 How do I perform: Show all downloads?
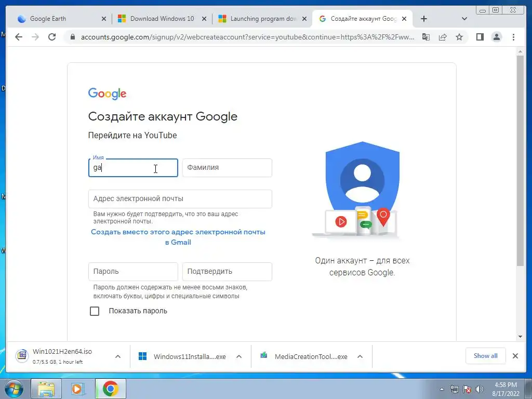(x=486, y=355)
